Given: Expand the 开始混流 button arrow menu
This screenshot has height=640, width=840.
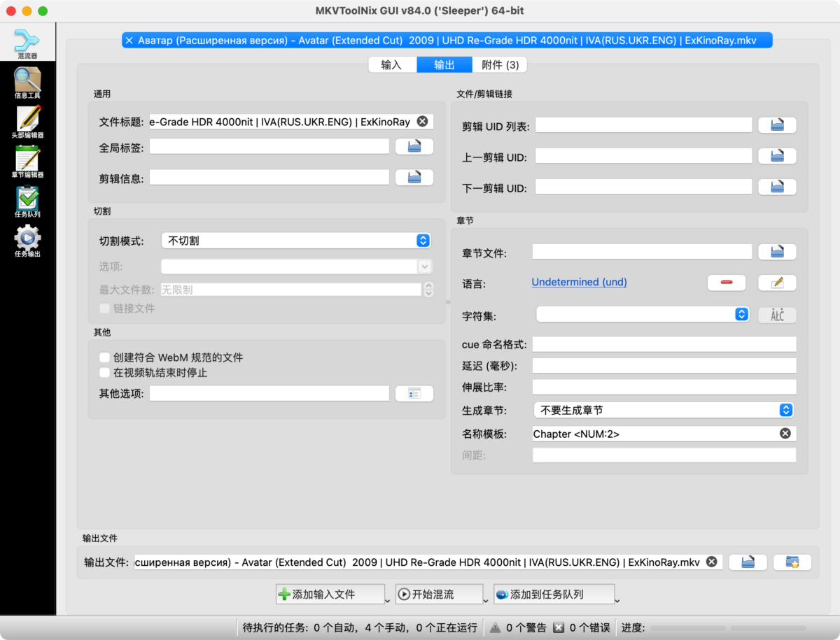Looking at the screenshot, I should coord(485,599).
